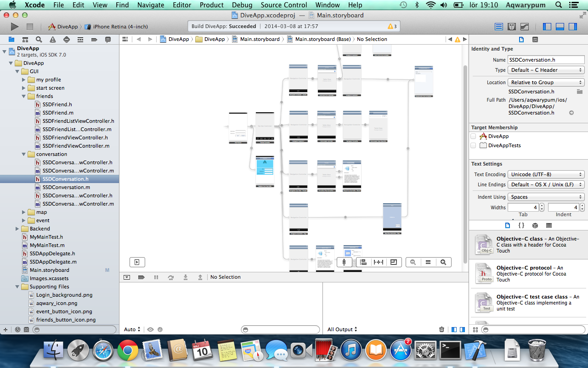Open the Source Control menu

[284, 5]
